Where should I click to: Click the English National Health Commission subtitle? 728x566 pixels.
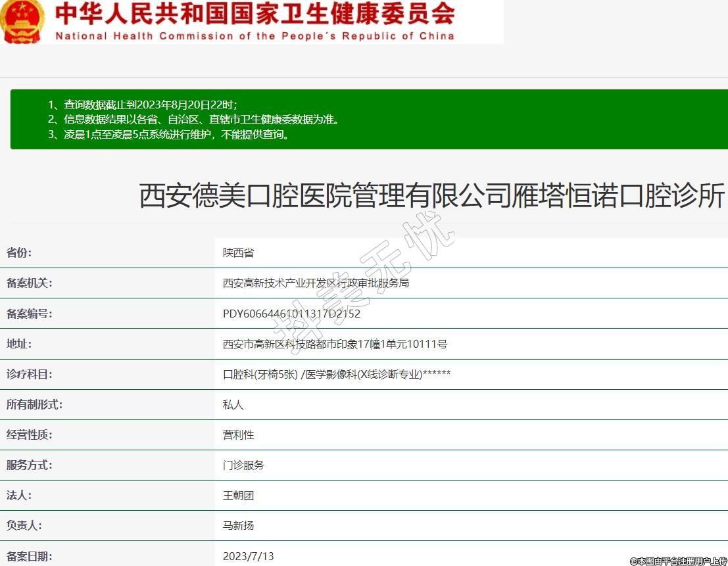[x=255, y=36]
